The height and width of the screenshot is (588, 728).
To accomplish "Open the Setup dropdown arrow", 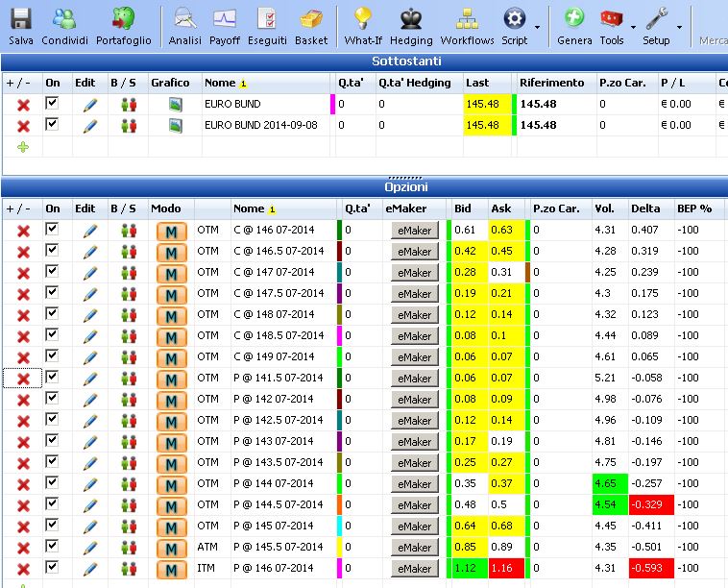I will (x=679, y=28).
